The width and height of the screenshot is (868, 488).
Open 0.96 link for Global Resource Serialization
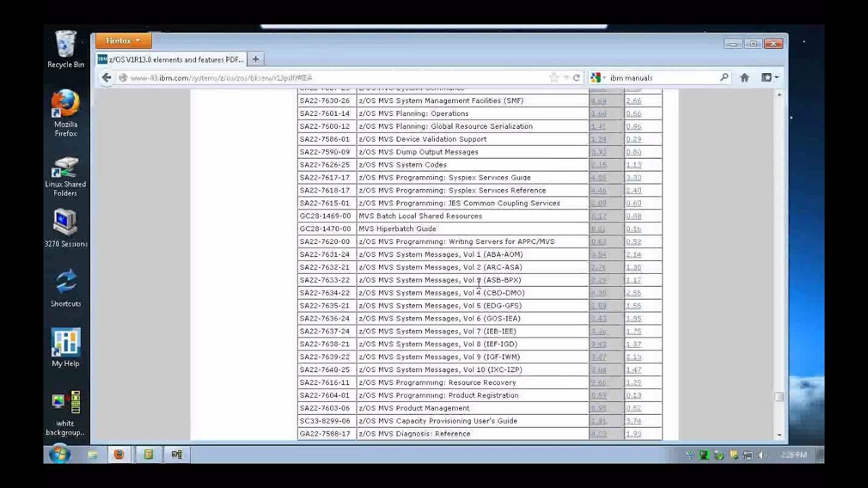(633, 127)
